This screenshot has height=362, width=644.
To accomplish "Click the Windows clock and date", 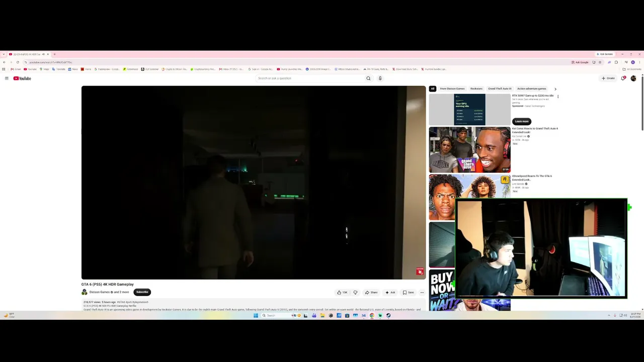I will 635,316.
